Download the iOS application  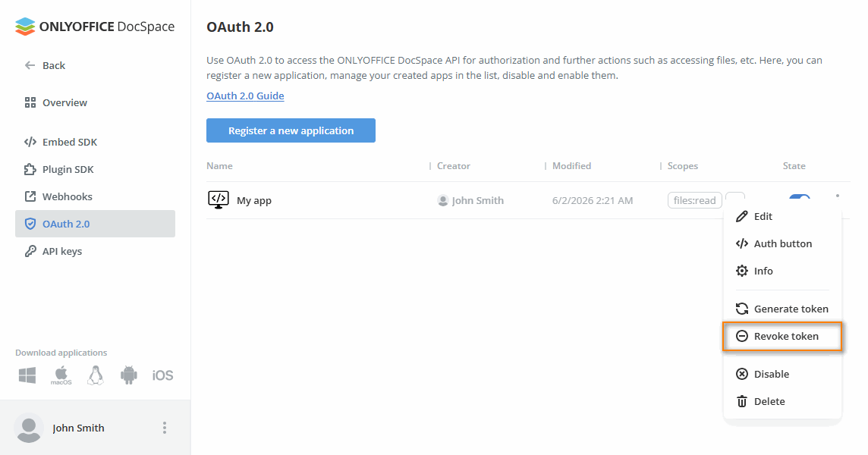pyautogui.click(x=162, y=375)
